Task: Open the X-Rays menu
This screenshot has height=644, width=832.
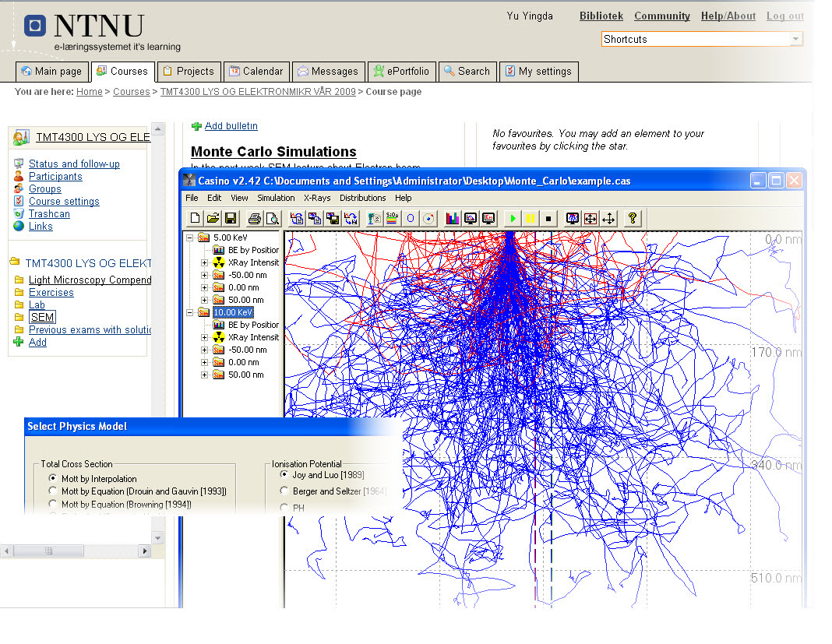Action: [317, 198]
